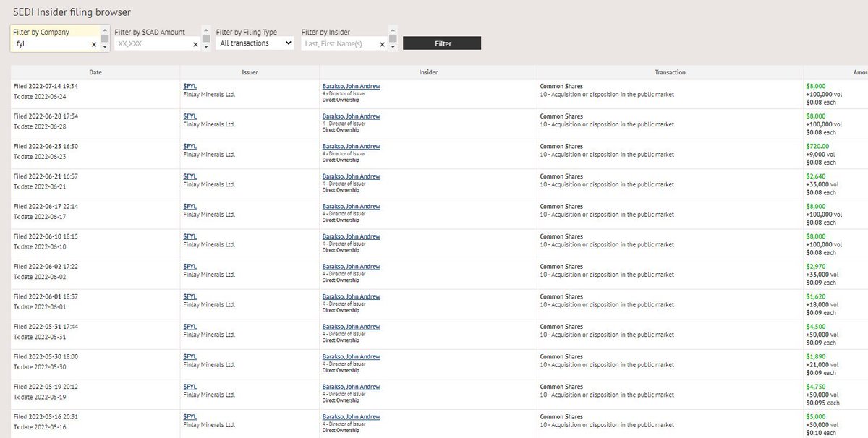Click the up arrow beside the $CAD Amount filter

tap(205, 30)
